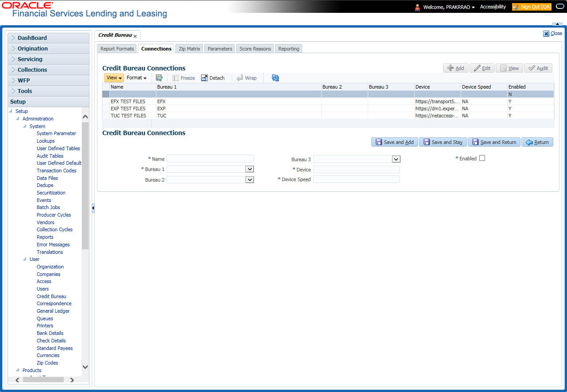Click the tree vertical scrollbar down arrow

coord(85,367)
